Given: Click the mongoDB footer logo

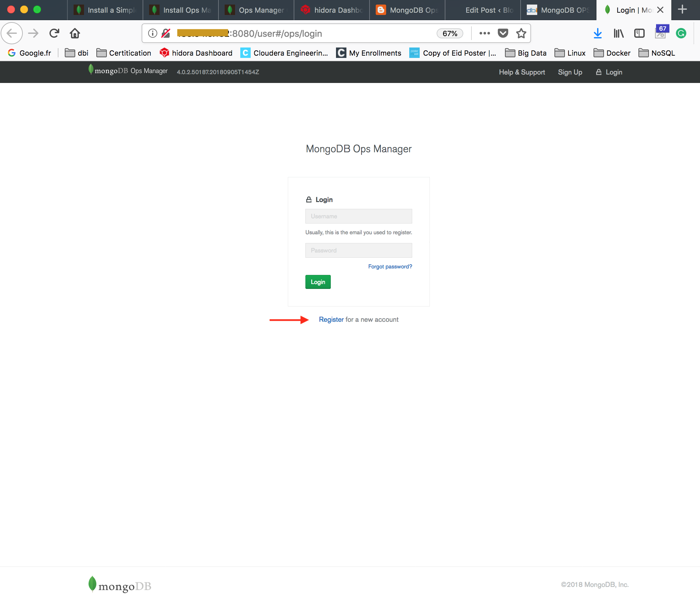Looking at the screenshot, I should [119, 584].
